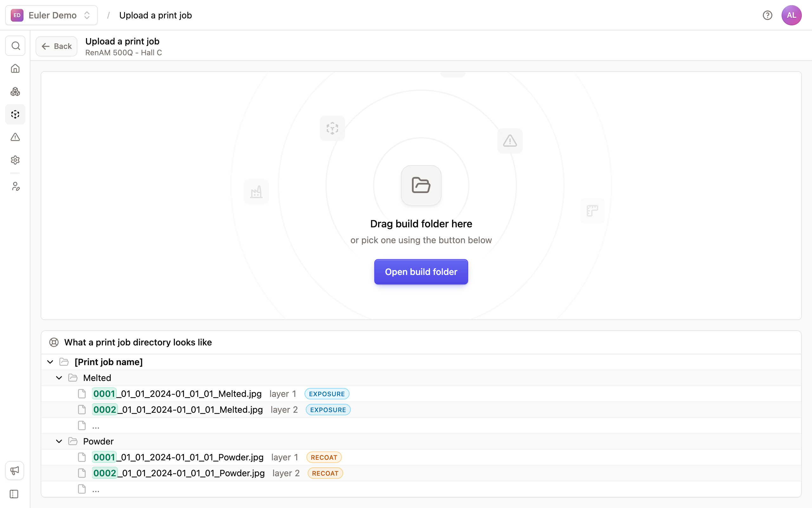Click 'RenAM 500Q - Hall C' subtitle
This screenshot has height=508, width=812.
(123, 53)
